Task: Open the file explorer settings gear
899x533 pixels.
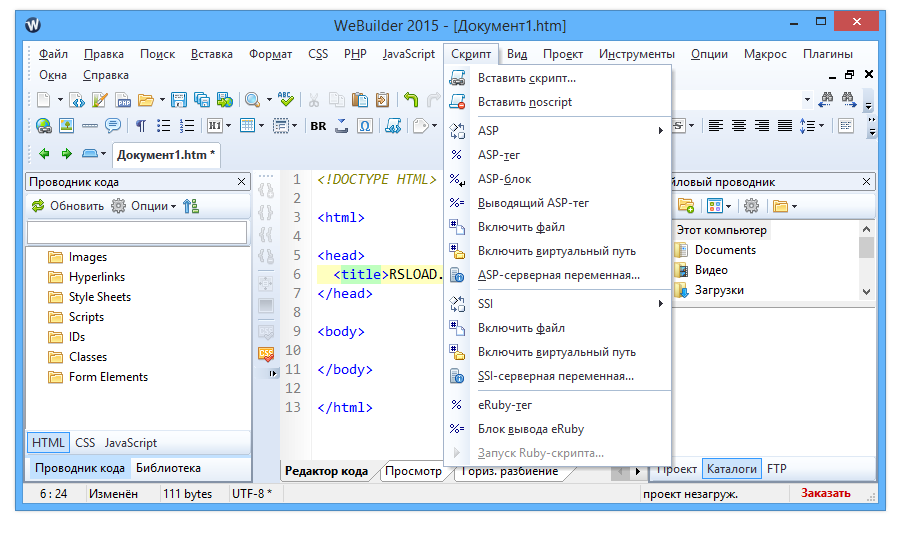Action: pos(751,205)
